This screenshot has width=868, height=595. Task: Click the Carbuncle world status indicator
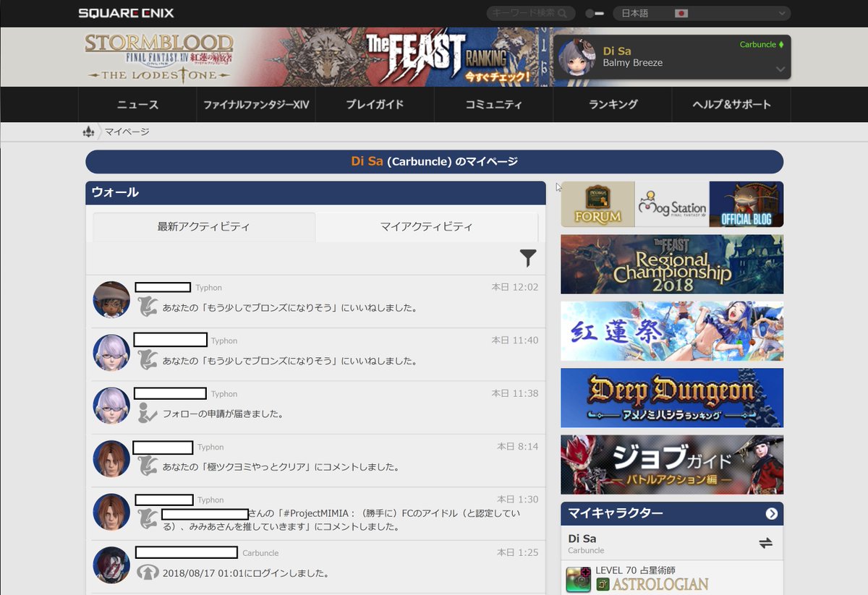762,45
